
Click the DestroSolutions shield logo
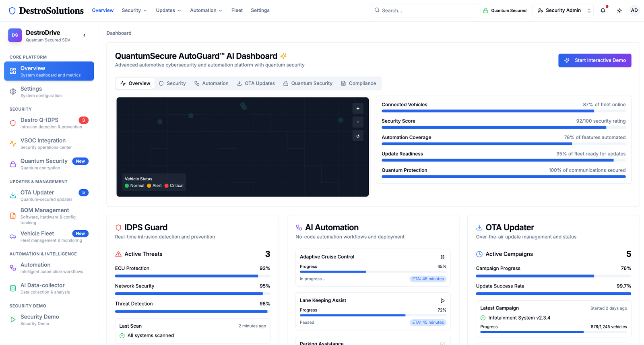click(12, 10)
